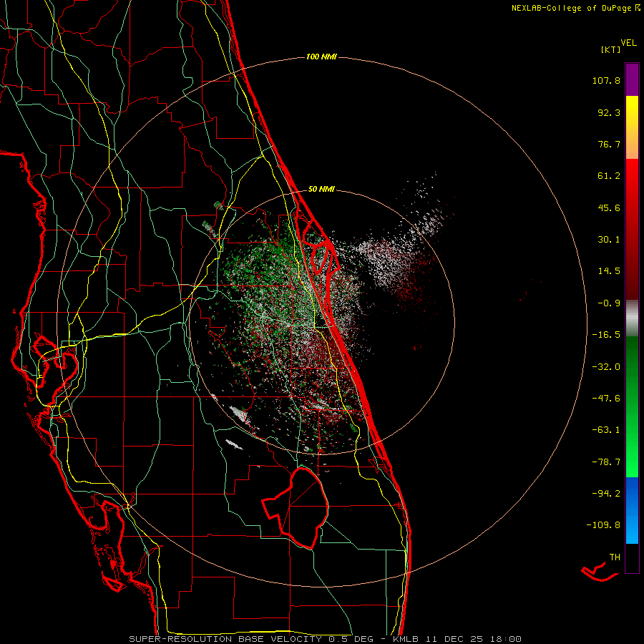Pick the gray near-zero color bar segment
Image resolution: width=644 pixels, height=644 pixels.
point(632,316)
